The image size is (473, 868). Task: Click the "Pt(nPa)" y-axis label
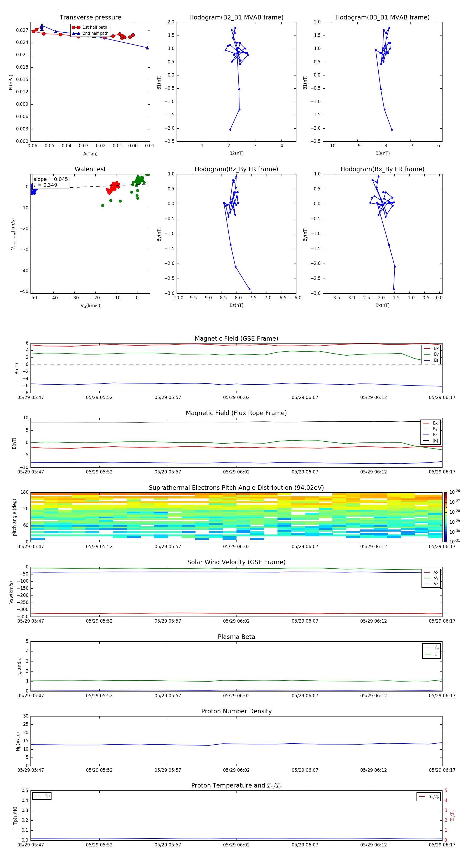(11, 82)
